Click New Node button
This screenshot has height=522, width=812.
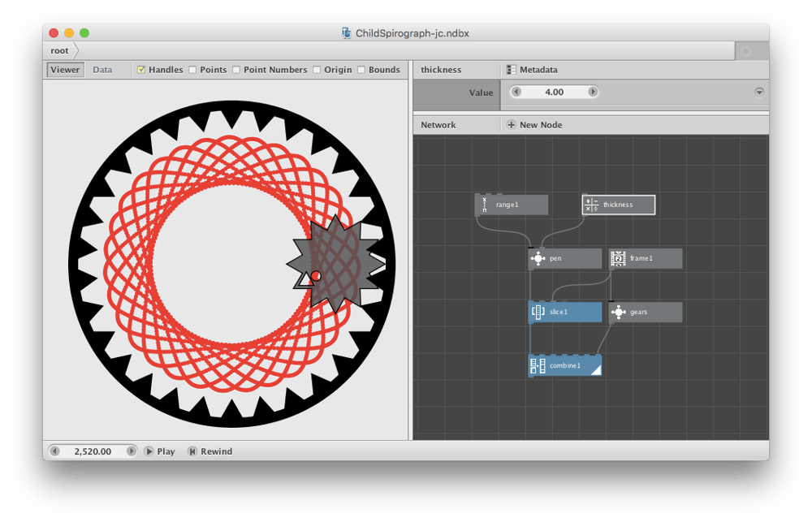pos(534,125)
